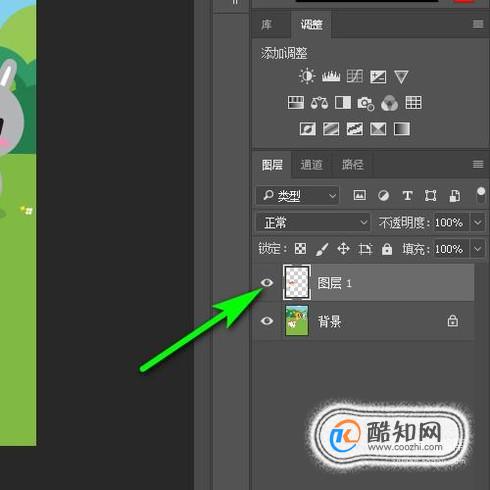This screenshot has width=490, height=490.
Task: Open the 类型 filter type dropdown
Action: pyautogui.click(x=297, y=195)
